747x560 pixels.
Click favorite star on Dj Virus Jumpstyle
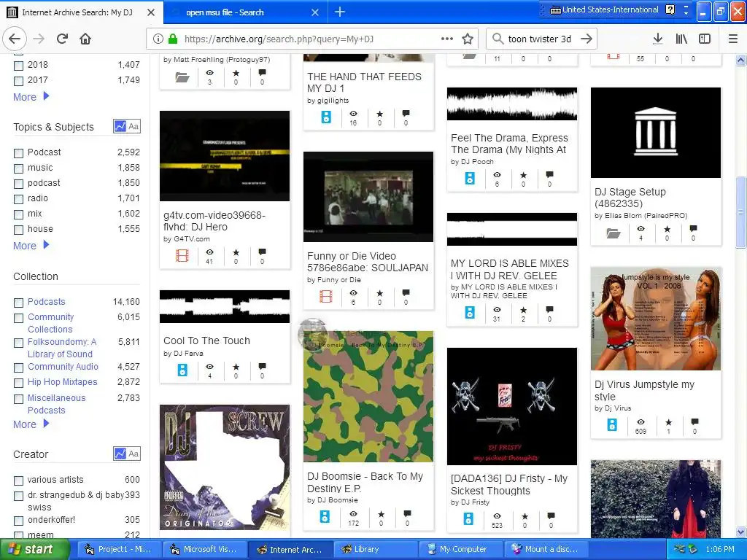[x=668, y=422]
